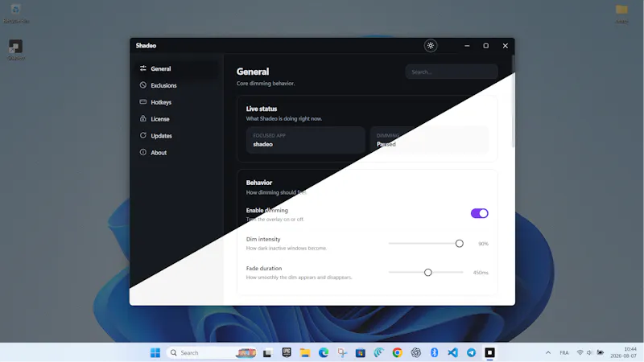
Task: Click the Wi-Fi icon in system tray
Action: coord(580,352)
